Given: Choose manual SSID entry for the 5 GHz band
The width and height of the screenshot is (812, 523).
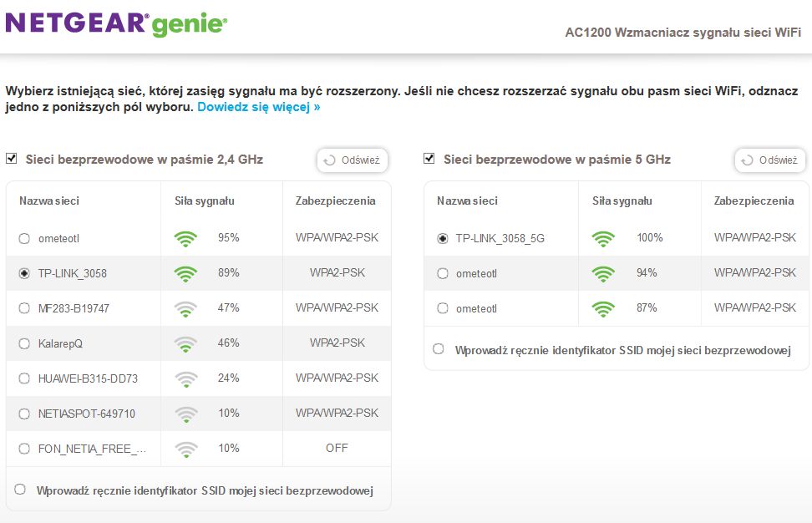Looking at the screenshot, I should click(x=438, y=349).
